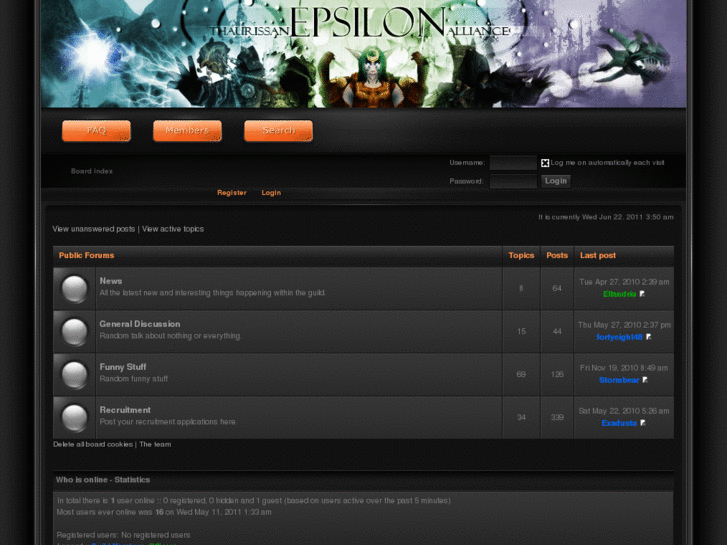
Task: Click Funny Stuff topics count 69
Action: (x=521, y=374)
